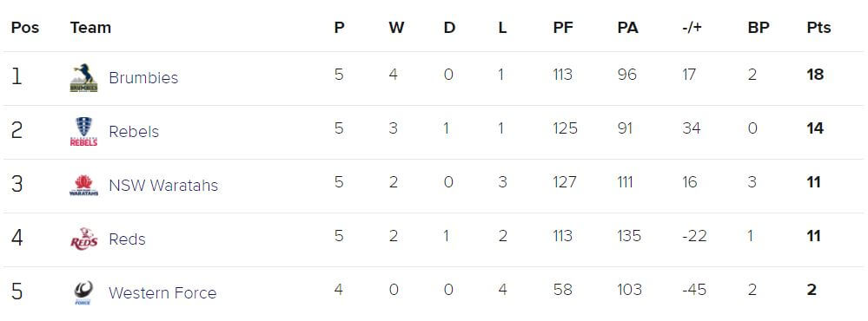Click Rebels' 125 points-for value

tap(565, 128)
